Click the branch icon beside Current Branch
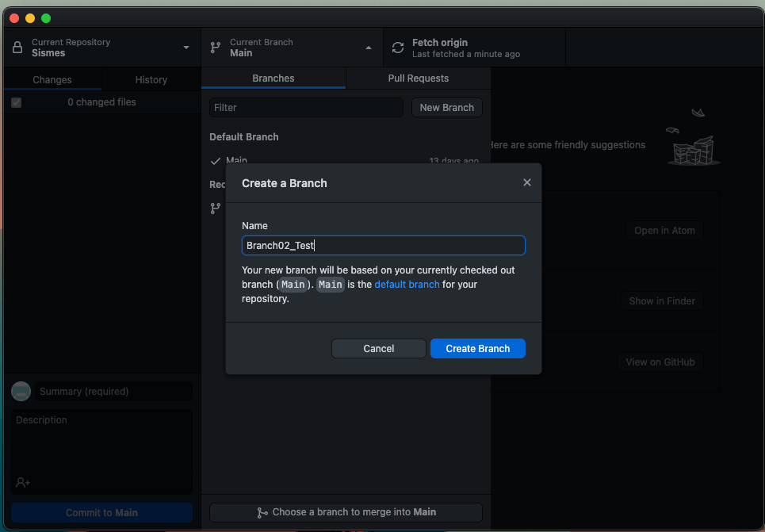765x532 pixels. [x=215, y=48]
